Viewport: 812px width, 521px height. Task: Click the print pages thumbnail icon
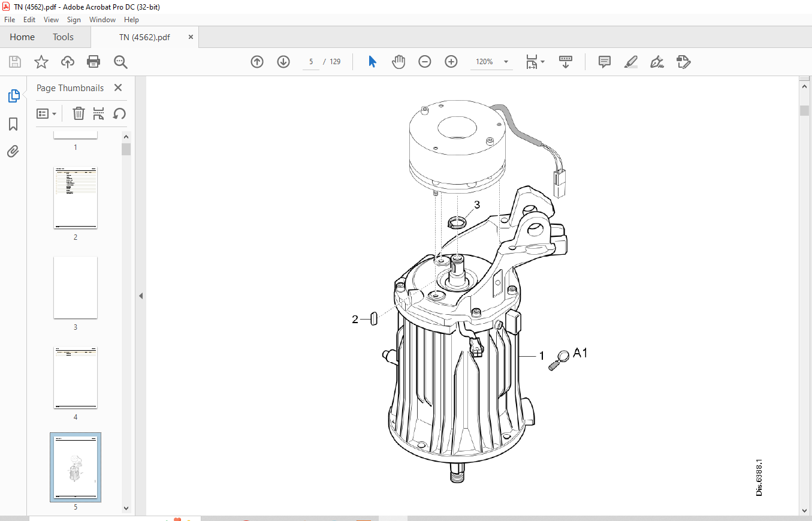[99, 113]
